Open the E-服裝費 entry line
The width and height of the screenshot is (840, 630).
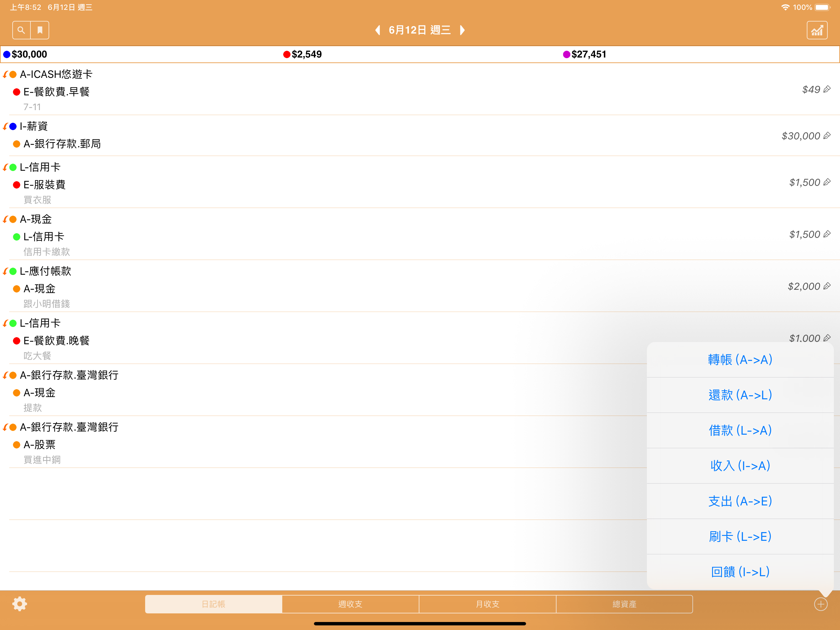[x=45, y=185]
